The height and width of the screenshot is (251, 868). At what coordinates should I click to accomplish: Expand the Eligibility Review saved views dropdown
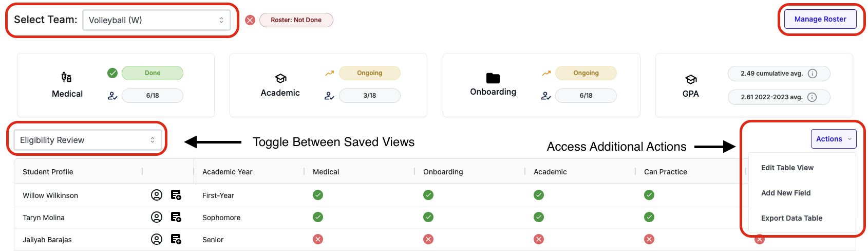coord(87,140)
